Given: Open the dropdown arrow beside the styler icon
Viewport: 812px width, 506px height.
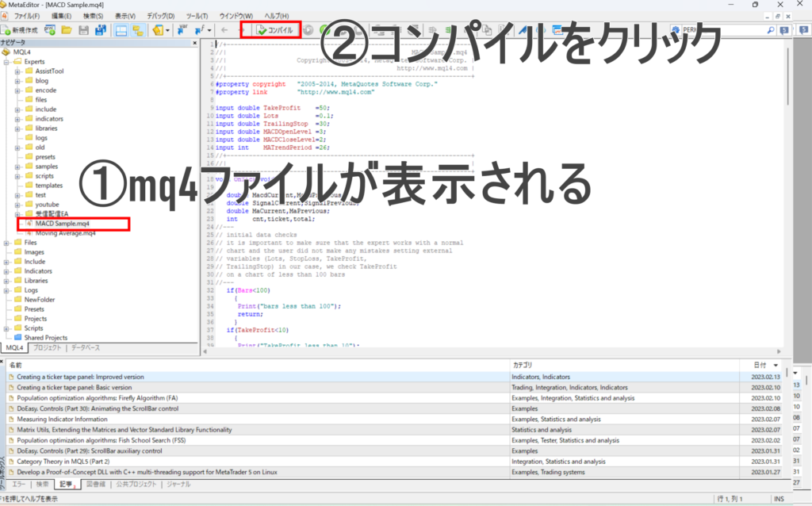Looking at the screenshot, I should coord(167,31).
